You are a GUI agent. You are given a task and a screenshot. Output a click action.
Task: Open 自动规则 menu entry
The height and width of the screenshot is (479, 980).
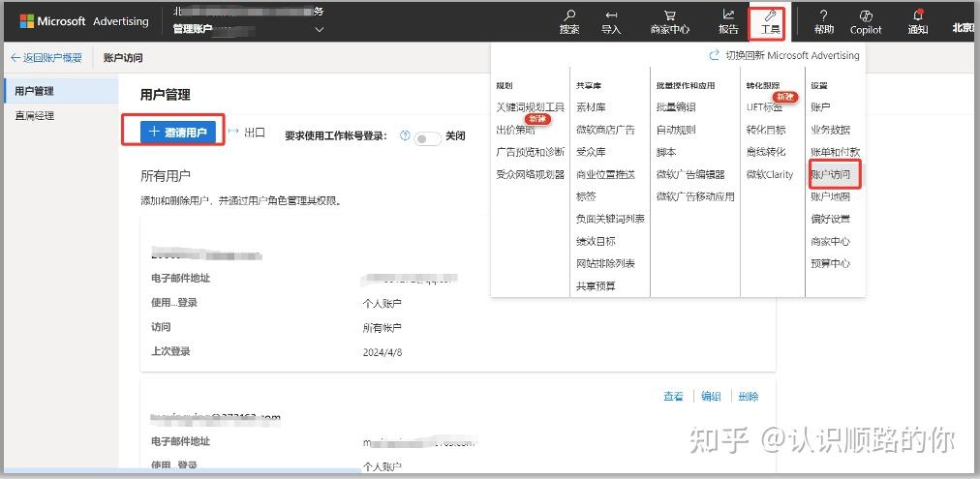[676, 130]
